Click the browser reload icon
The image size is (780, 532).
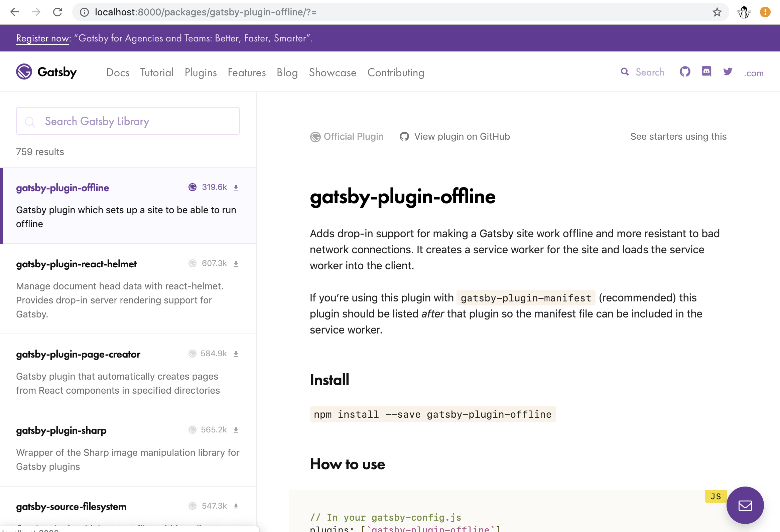pos(57,12)
